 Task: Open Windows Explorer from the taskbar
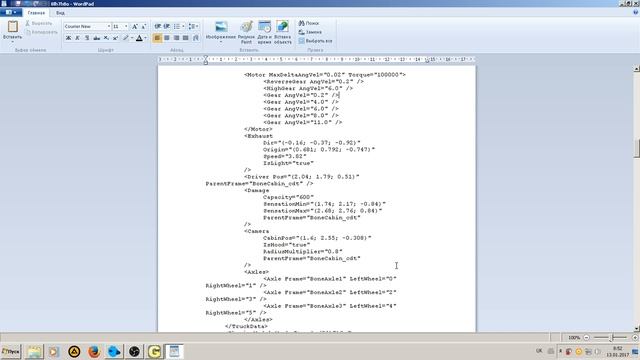[34, 351]
